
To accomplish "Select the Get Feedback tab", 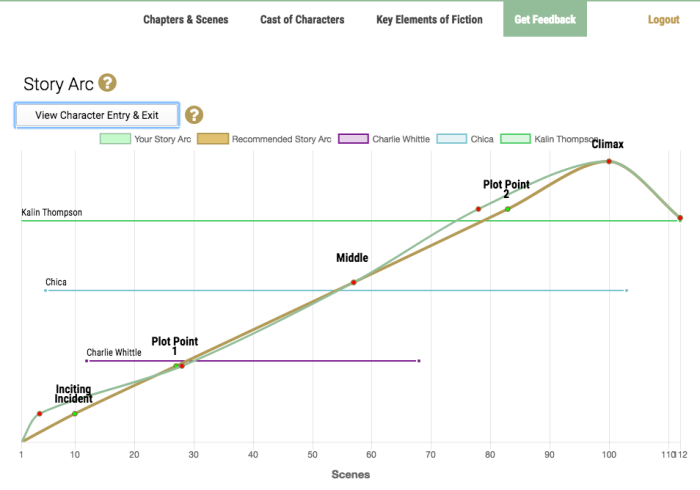I will 545,19.
